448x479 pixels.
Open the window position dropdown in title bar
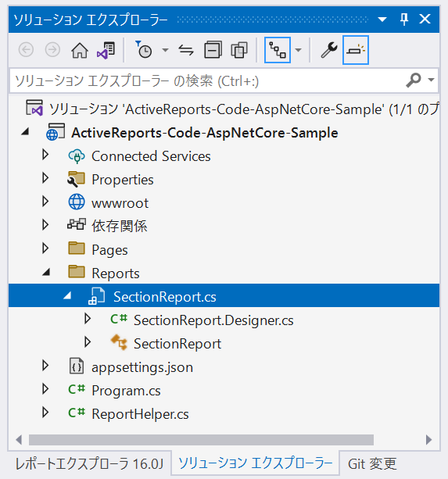(x=382, y=20)
